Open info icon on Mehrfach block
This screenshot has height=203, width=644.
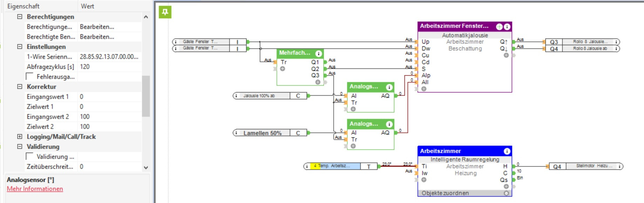click(x=318, y=54)
